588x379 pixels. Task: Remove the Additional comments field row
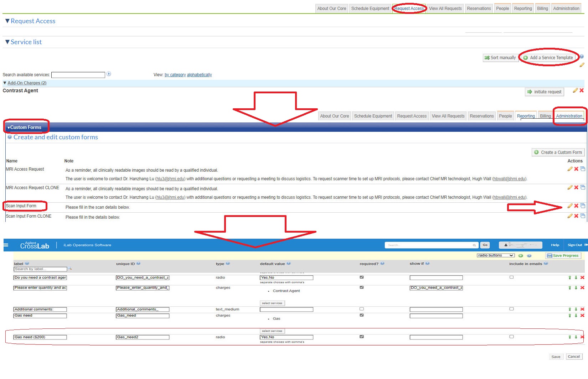(582, 309)
